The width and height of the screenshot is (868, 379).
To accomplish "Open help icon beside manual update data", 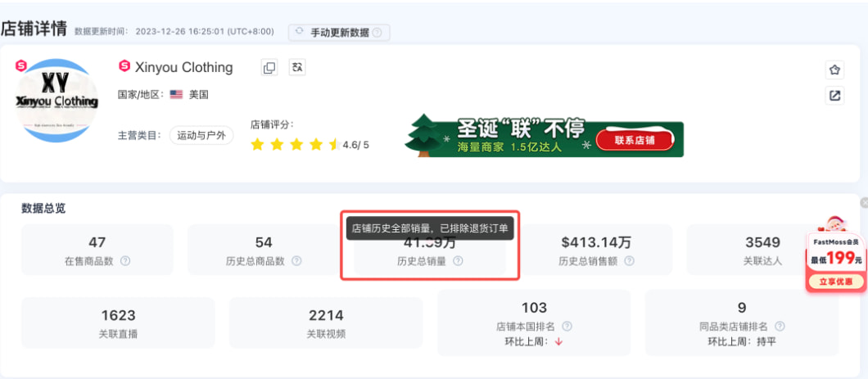I will (377, 33).
